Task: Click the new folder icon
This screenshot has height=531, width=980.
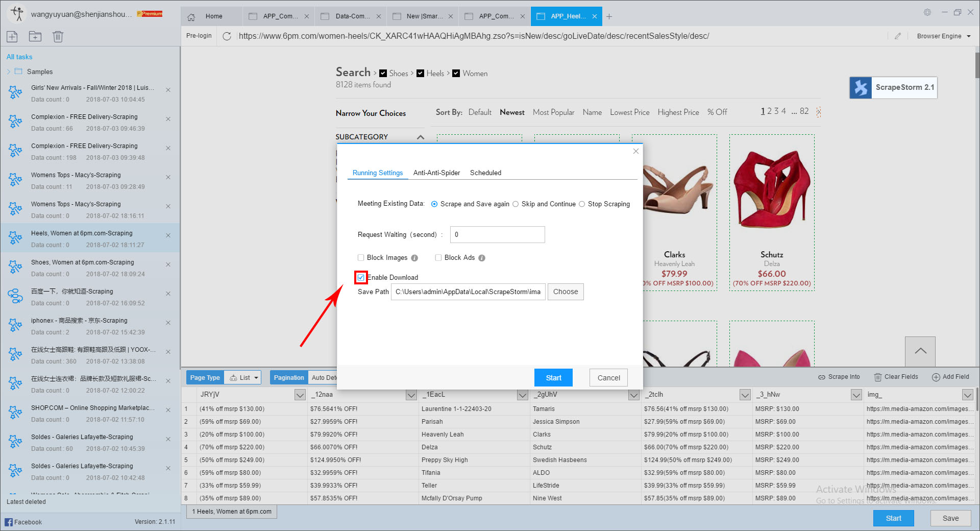Action: pos(35,36)
